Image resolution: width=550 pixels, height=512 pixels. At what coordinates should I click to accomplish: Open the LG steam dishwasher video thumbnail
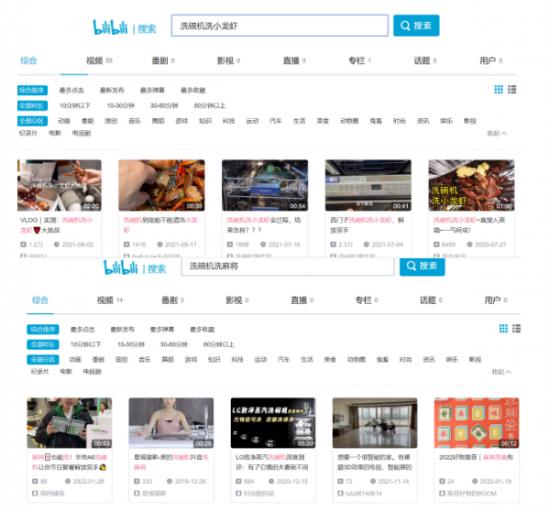(273, 423)
